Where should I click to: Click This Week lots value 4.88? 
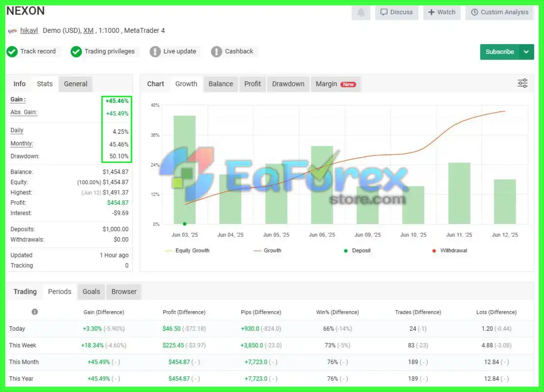point(487,345)
